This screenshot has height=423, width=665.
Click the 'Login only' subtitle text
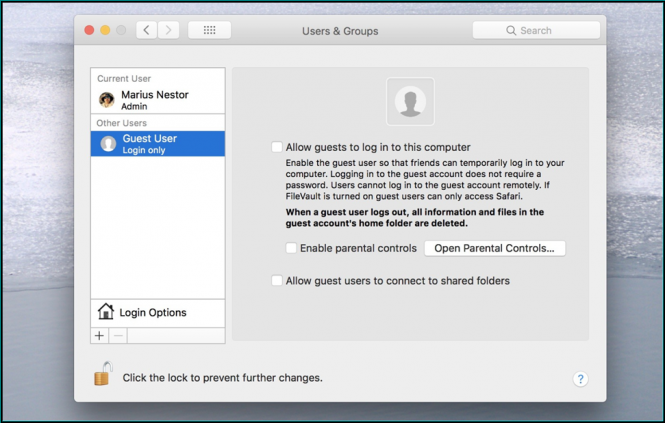144,150
